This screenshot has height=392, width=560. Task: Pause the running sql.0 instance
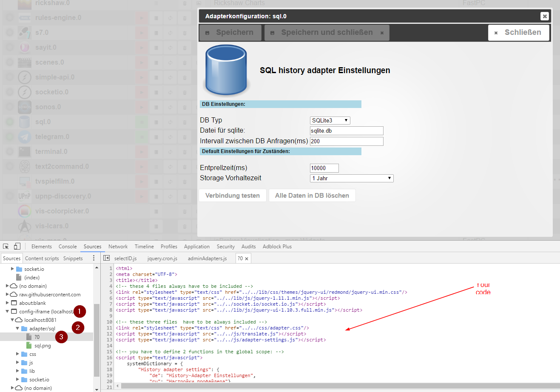142,122
